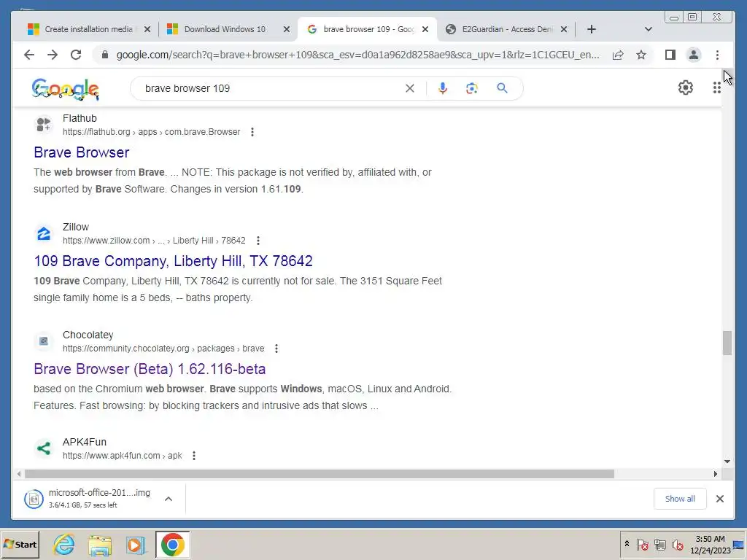Viewport: 747px width, 560px height.
Task: Open Windows Media Player on taskbar
Action: 135,545
